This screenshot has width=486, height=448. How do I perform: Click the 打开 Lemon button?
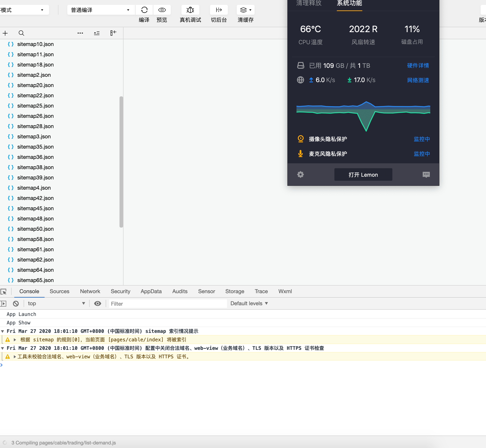(363, 174)
